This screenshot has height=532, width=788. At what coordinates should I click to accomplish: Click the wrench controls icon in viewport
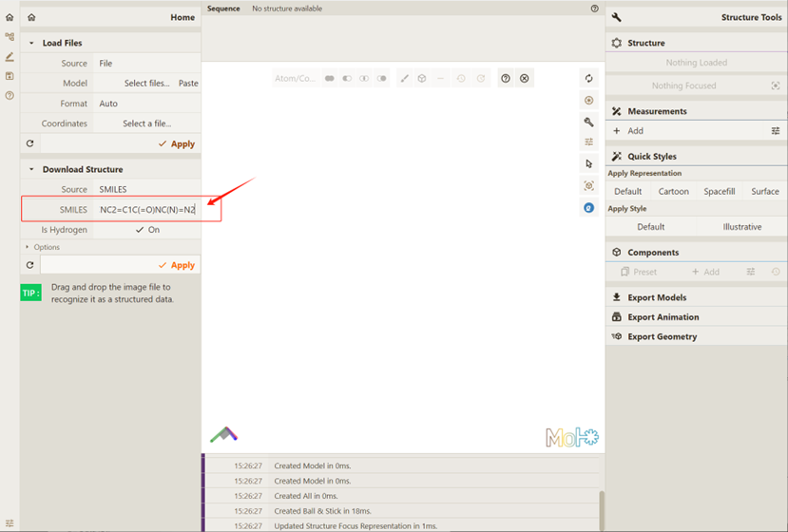(589, 122)
